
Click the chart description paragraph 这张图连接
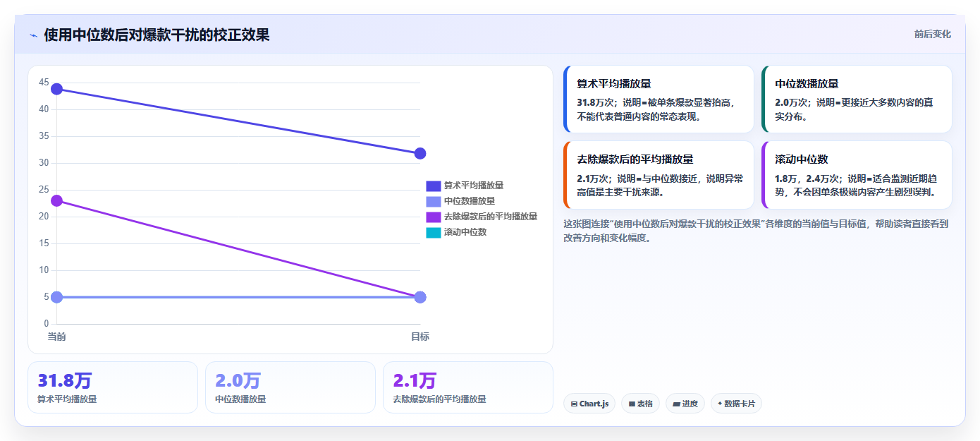coord(756,231)
